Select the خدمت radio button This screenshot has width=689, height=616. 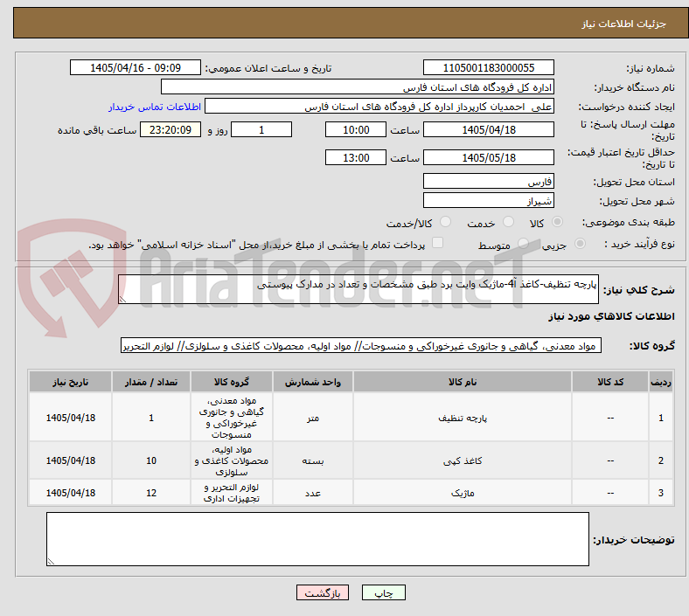click(508, 222)
